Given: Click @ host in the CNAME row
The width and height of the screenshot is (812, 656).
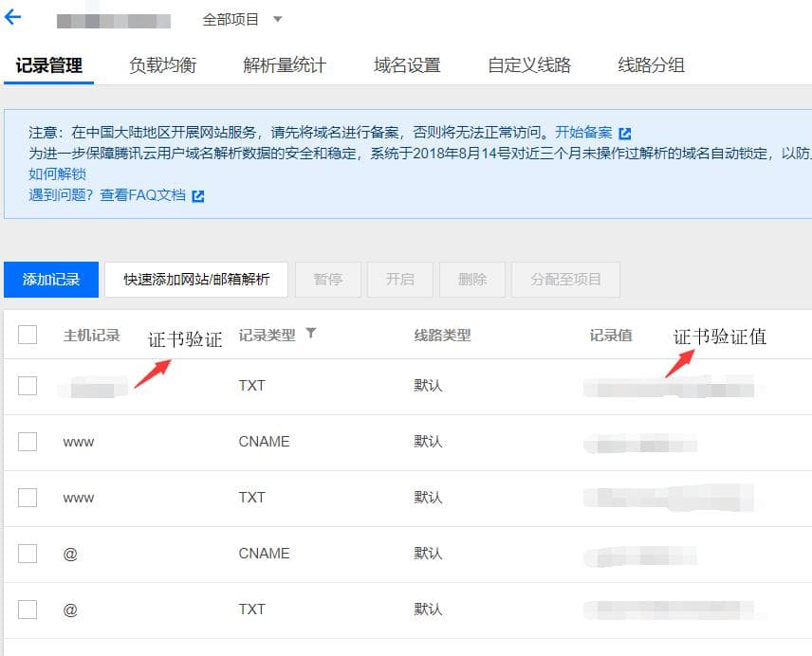Looking at the screenshot, I should 70,554.
